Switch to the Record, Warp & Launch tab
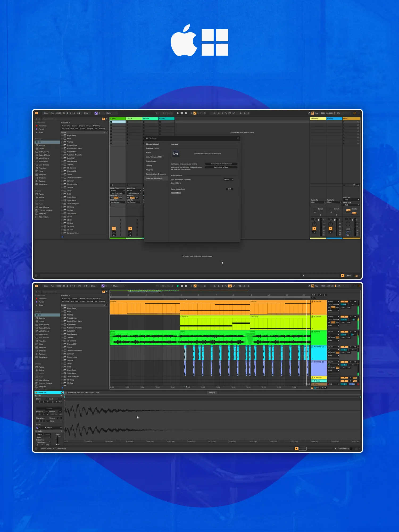 [156, 174]
